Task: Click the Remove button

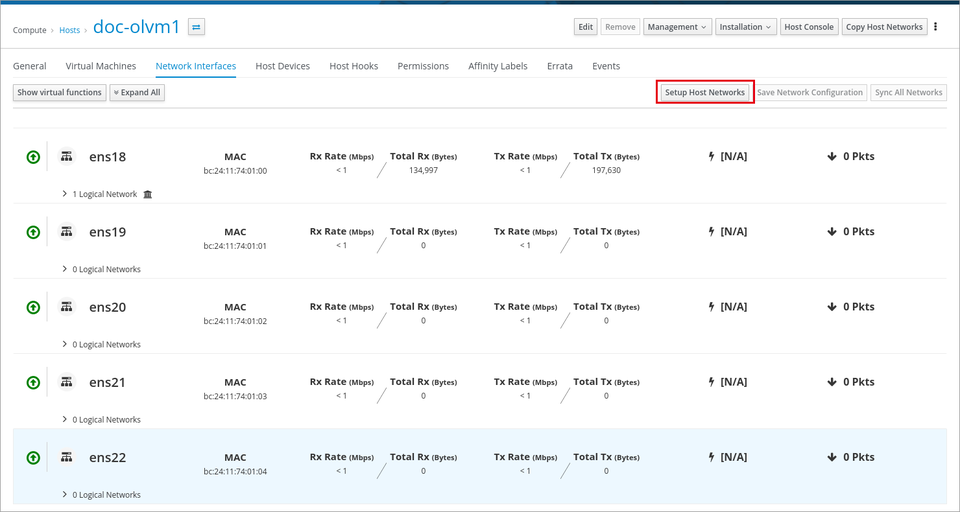Action: click(x=620, y=27)
